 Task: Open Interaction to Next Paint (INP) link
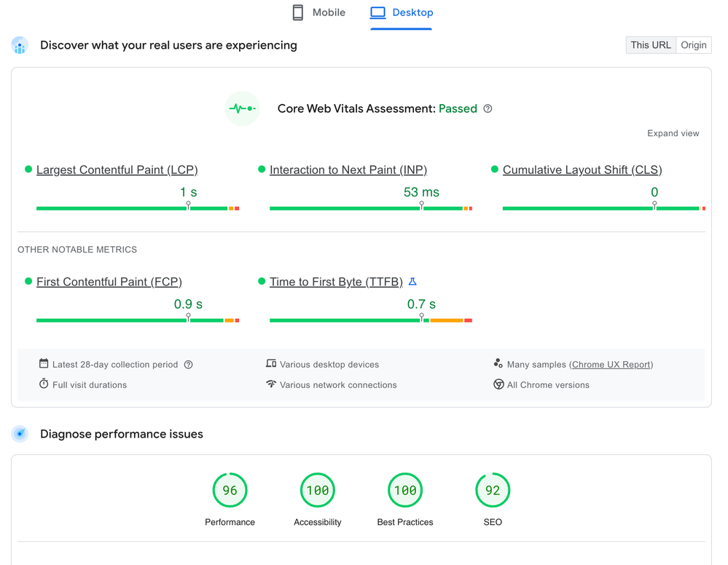(348, 170)
